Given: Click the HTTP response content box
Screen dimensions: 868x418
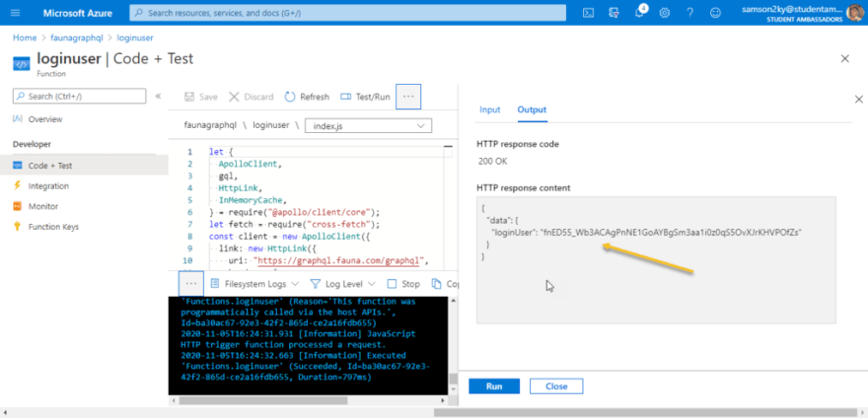Looking at the screenshot, I should point(656,260).
